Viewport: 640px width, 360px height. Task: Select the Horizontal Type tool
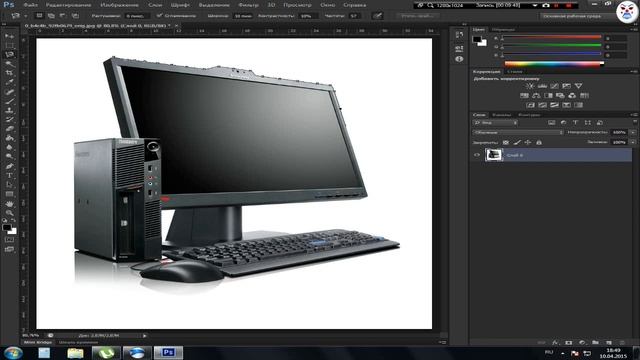click(x=9, y=176)
